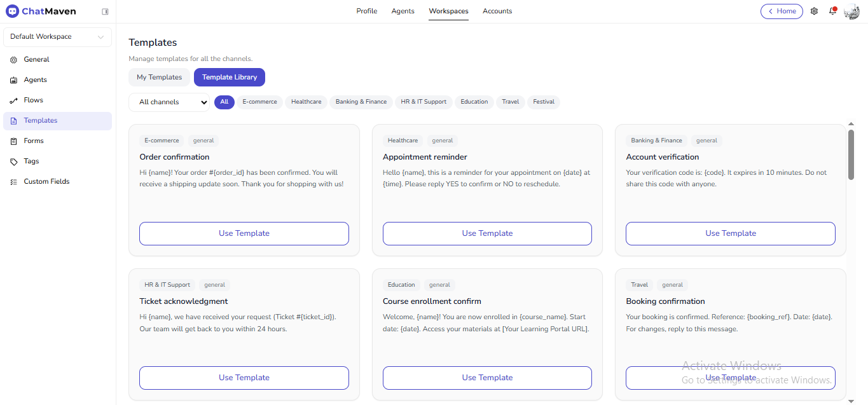The height and width of the screenshot is (405, 868).
Task: Click the Custom Fields sidebar icon
Action: click(x=14, y=182)
